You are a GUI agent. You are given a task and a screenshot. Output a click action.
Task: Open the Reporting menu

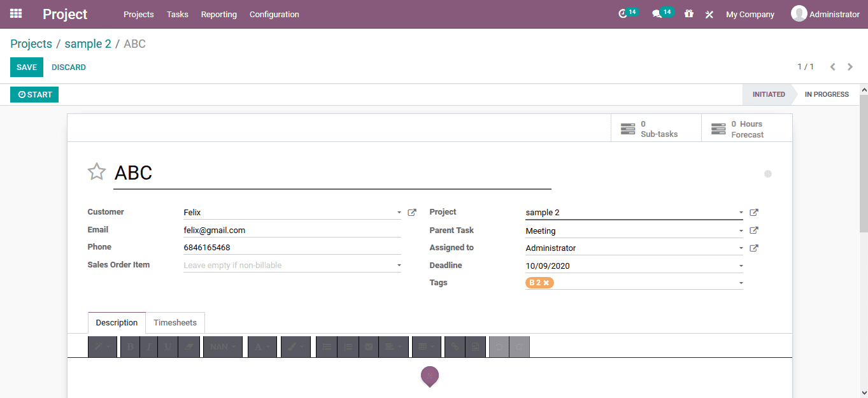pos(218,14)
